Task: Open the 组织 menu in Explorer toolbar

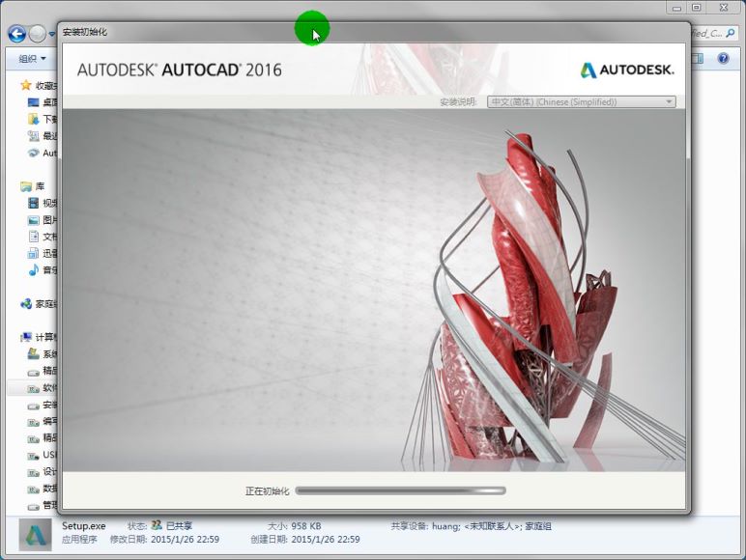Action: pyautogui.click(x=32, y=59)
